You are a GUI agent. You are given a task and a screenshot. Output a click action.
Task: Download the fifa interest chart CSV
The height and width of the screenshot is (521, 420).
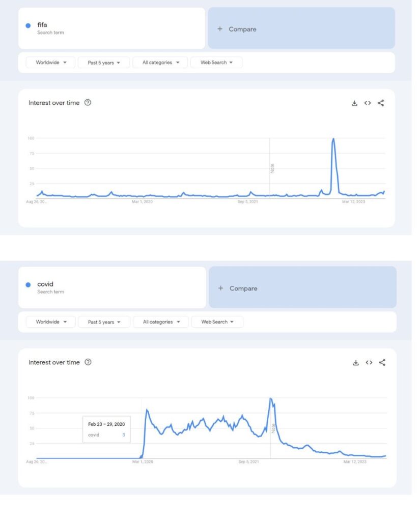coord(354,103)
